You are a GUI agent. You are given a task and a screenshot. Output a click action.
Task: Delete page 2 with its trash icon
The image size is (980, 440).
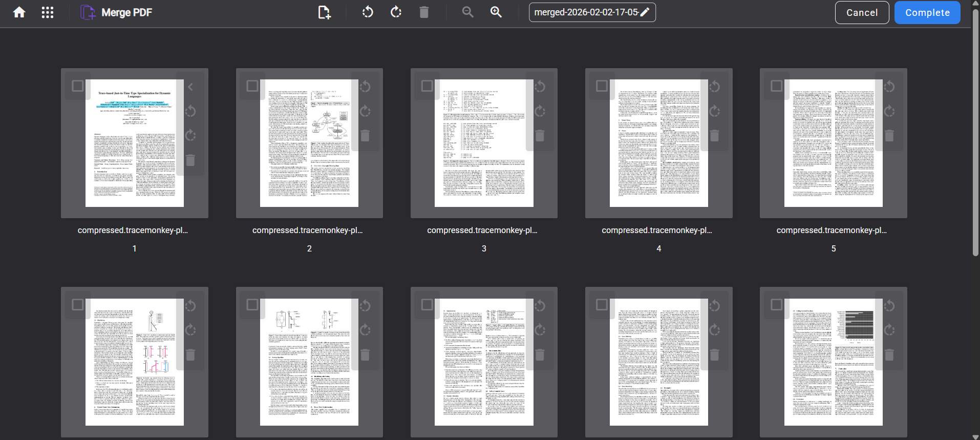point(365,135)
